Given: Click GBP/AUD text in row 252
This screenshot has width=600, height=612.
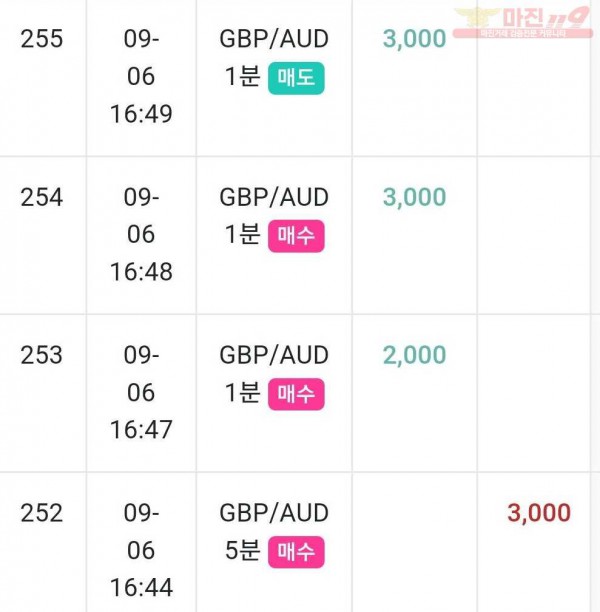Looking at the screenshot, I should pos(274,513).
